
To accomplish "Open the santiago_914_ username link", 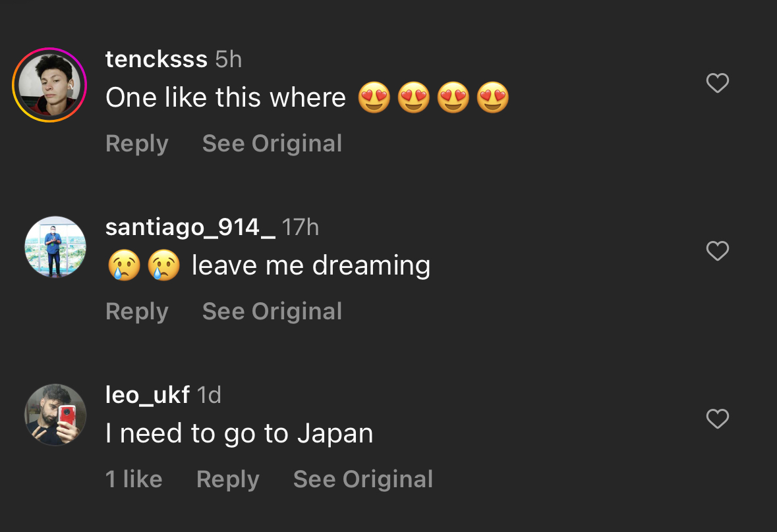I will [x=190, y=228].
